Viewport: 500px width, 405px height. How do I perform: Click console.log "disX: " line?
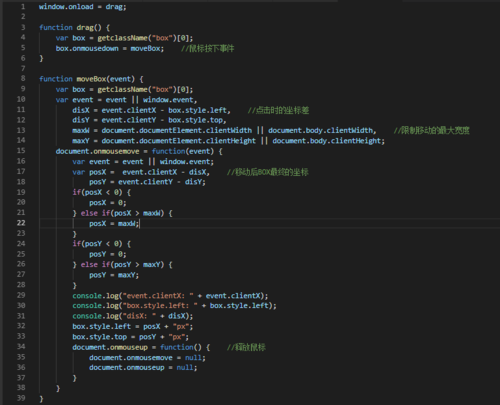pos(133,316)
